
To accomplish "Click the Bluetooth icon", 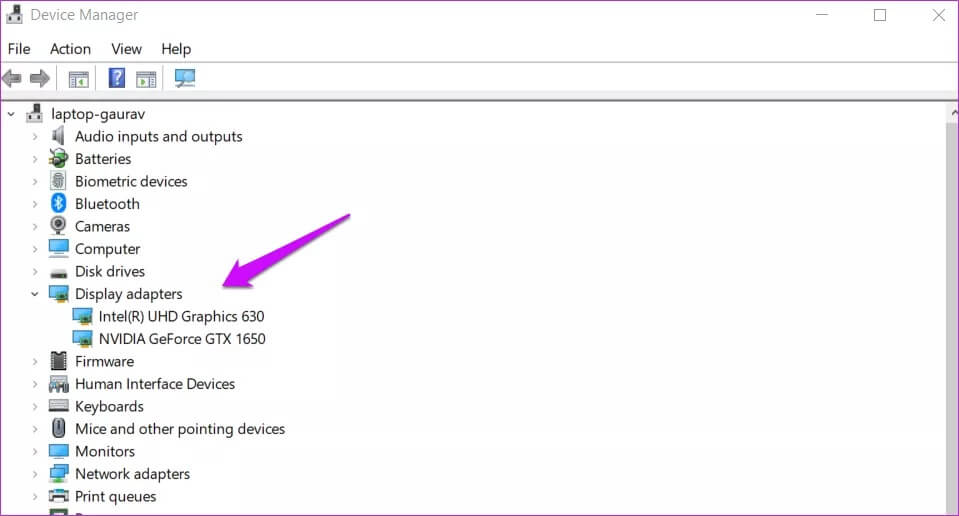I will click(59, 204).
